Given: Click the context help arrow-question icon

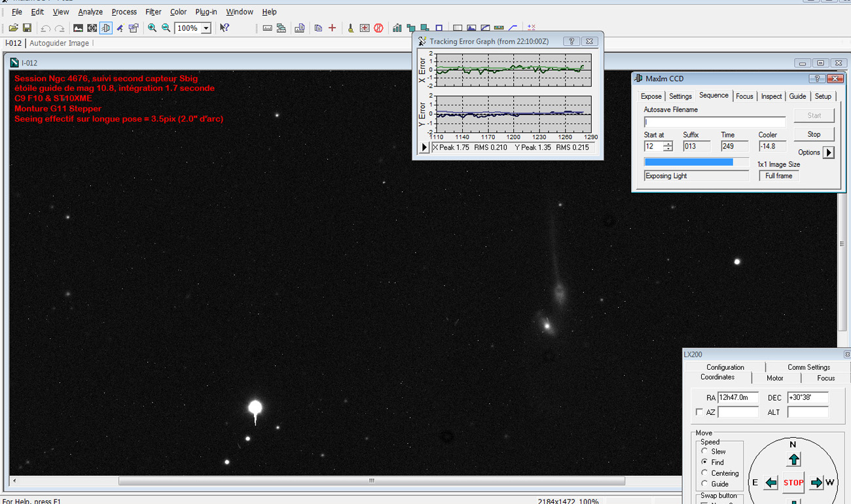Looking at the screenshot, I should pos(225,28).
